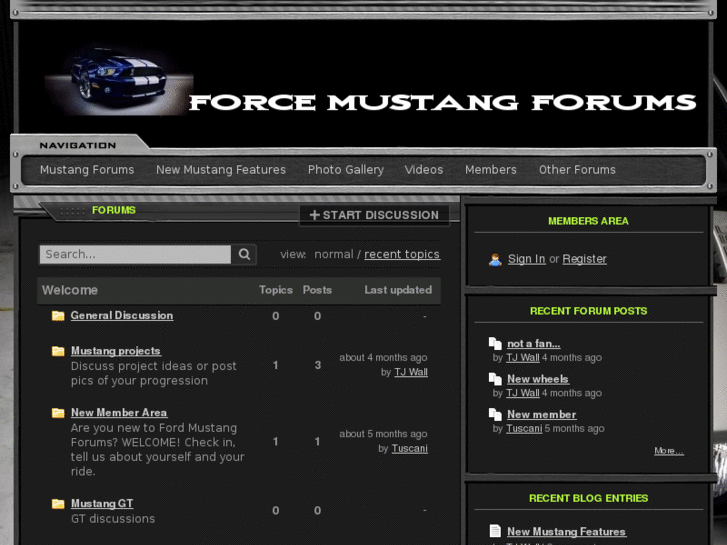Click the post icon beside New wheels

point(495,379)
